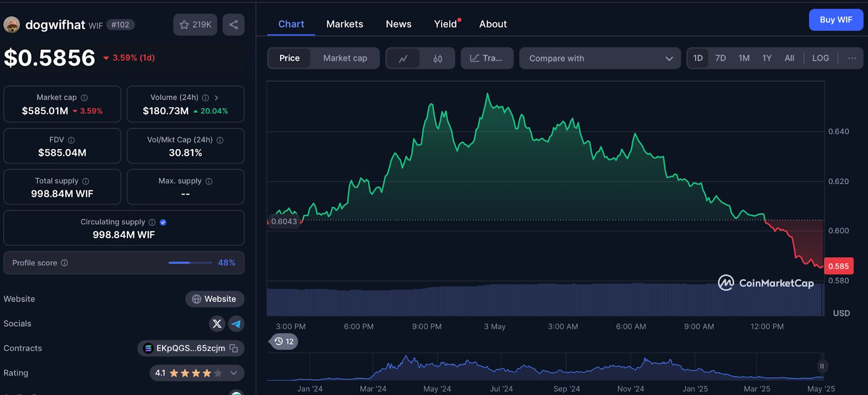868x395 pixels.
Task: Open the News tab
Action: (398, 24)
